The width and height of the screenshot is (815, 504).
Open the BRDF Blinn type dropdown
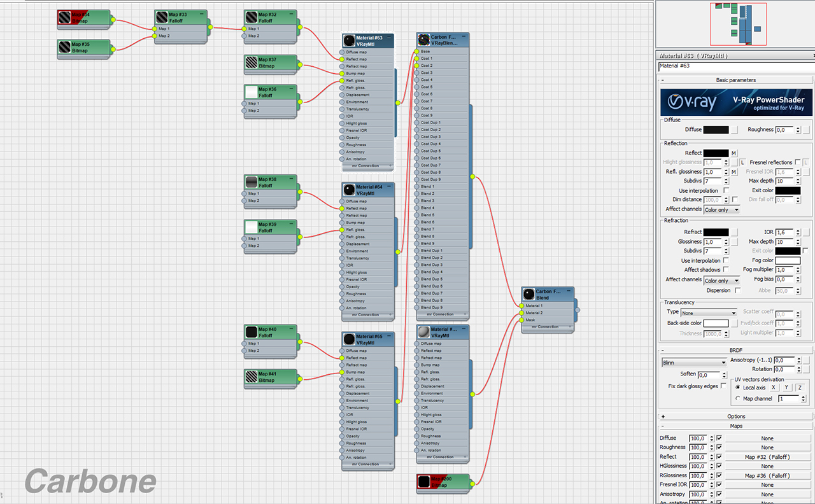694,363
